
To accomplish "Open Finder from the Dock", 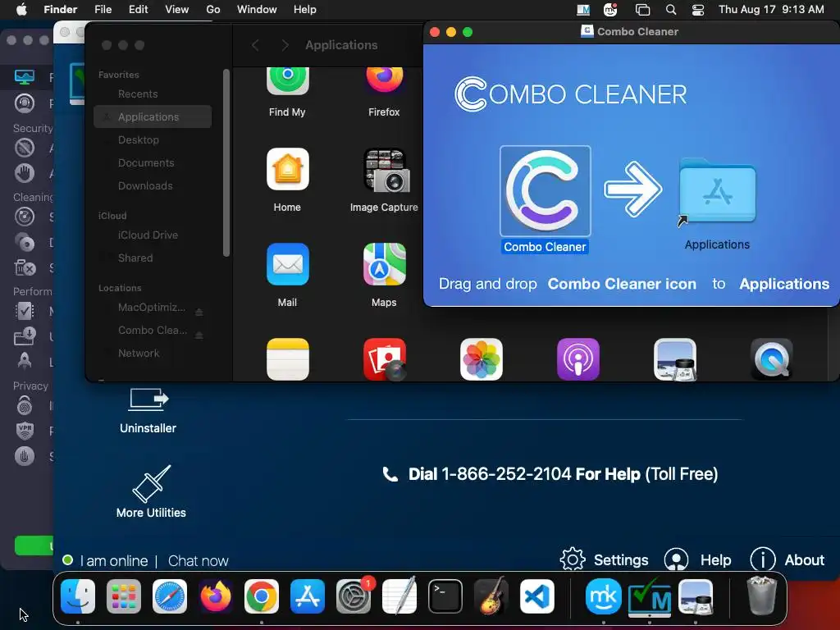I will [x=78, y=596].
